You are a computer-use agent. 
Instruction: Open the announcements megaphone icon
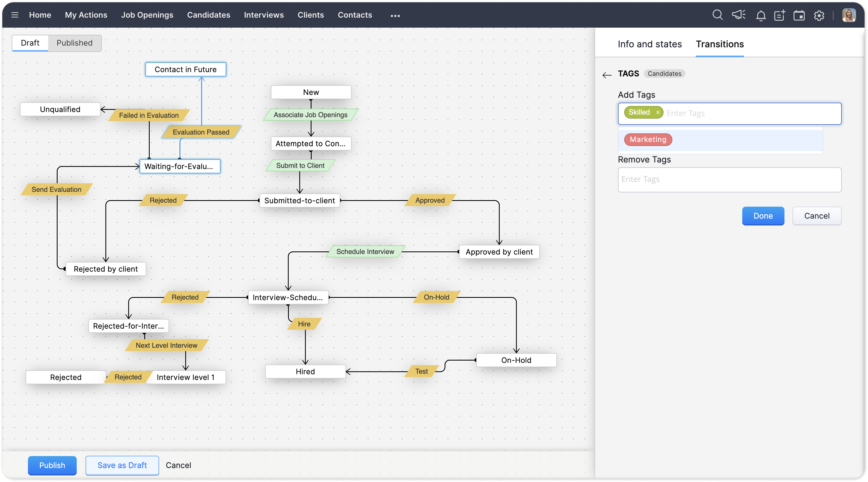739,15
